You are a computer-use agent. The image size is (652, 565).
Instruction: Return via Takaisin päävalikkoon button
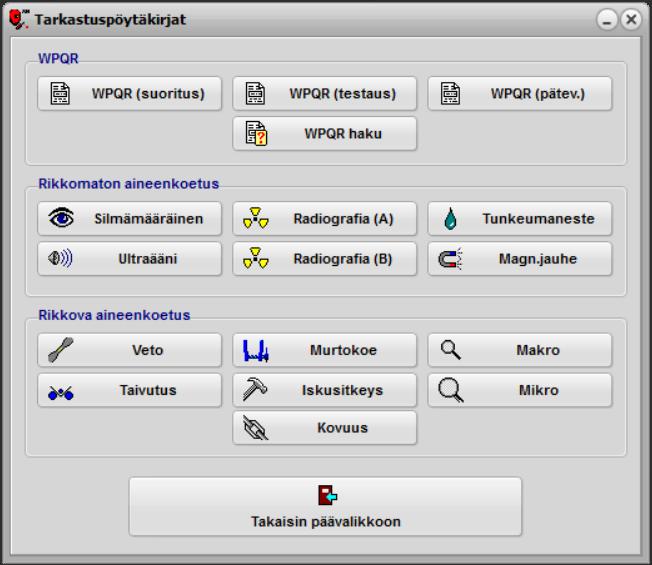[x=325, y=506]
